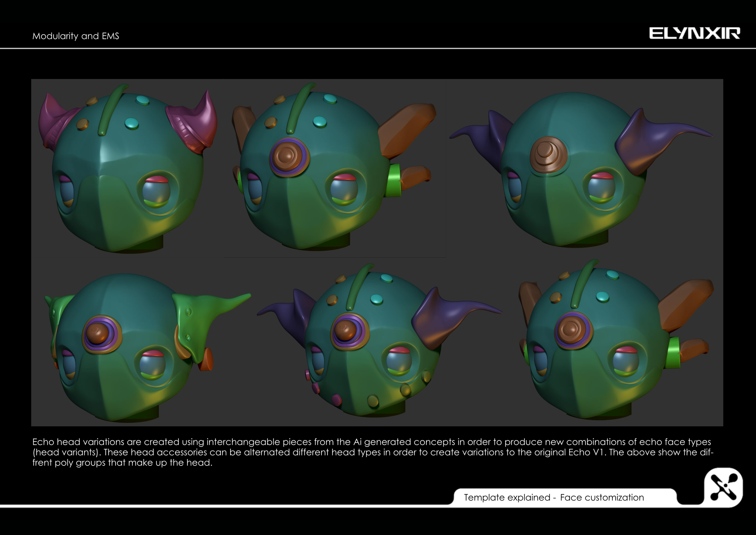Click brown spiral forehead disc on top-right head
Screen dimensions: 756x535
548,154
